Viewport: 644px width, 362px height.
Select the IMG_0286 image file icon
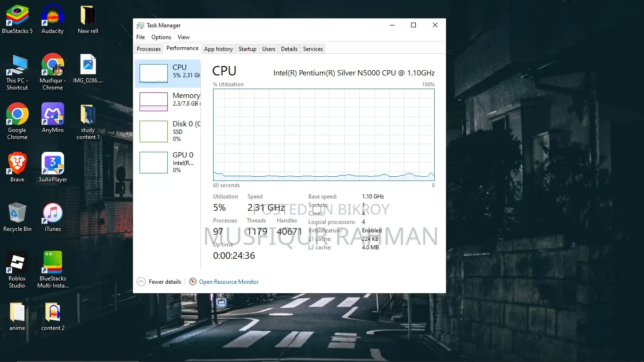[x=88, y=69]
